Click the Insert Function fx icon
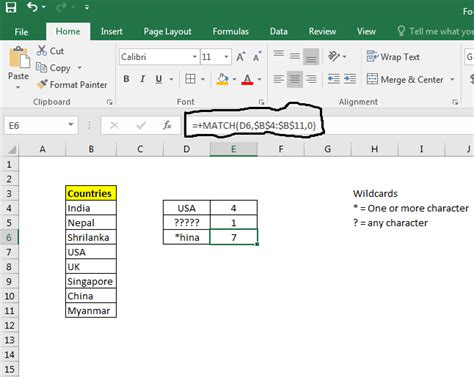474x377 pixels. click(167, 126)
